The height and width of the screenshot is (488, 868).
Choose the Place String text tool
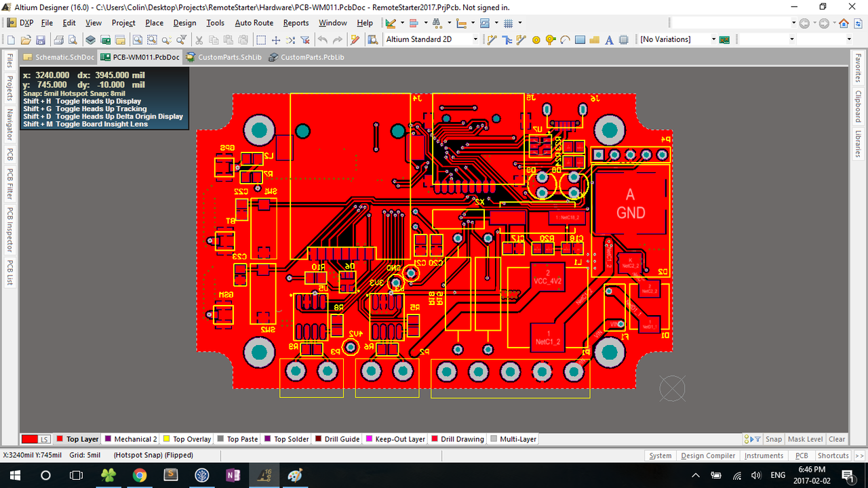pos(609,40)
